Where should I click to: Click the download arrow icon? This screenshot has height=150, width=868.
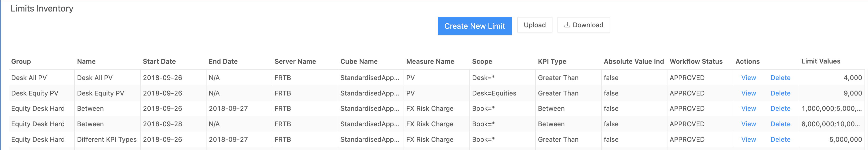tap(567, 25)
